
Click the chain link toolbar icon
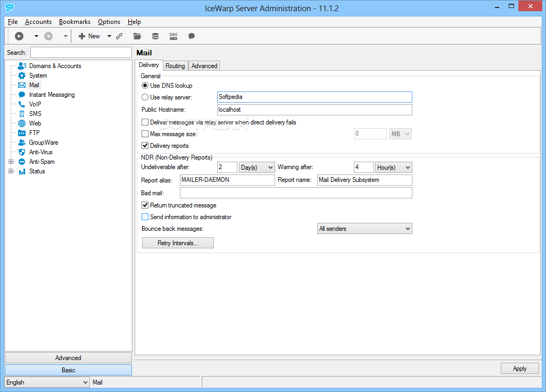119,36
